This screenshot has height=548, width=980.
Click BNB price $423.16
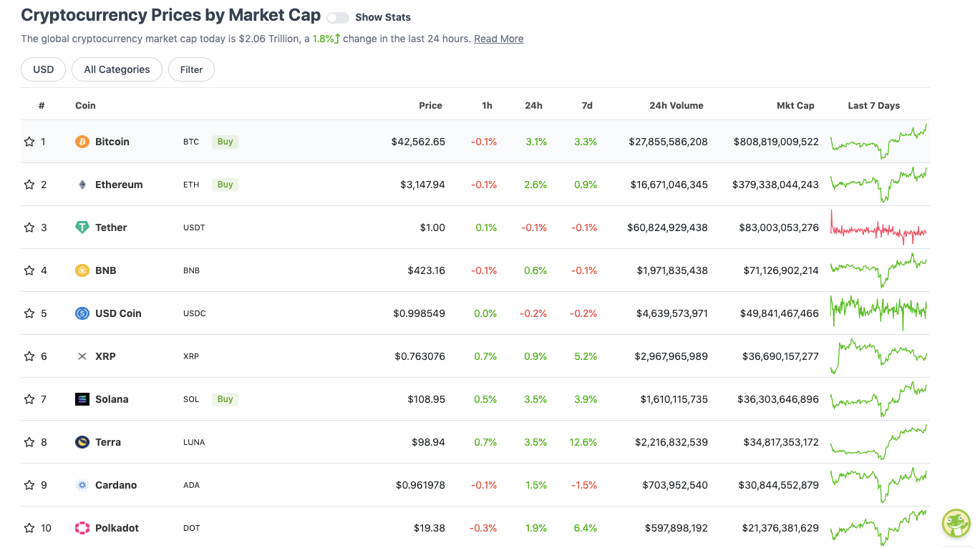[x=427, y=270]
